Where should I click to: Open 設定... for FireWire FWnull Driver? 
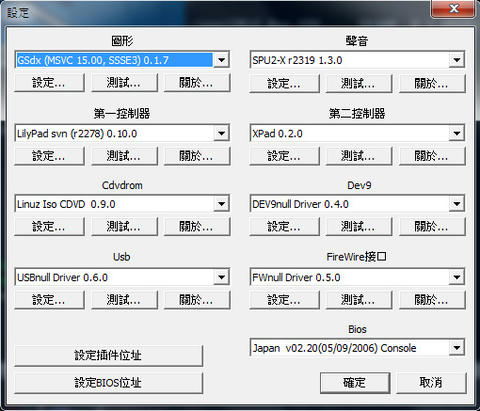(x=284, y=300)
